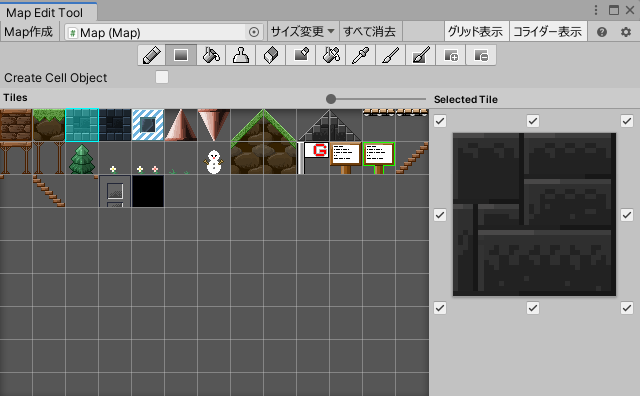Select the rectangle fill tool

[181, 55]
